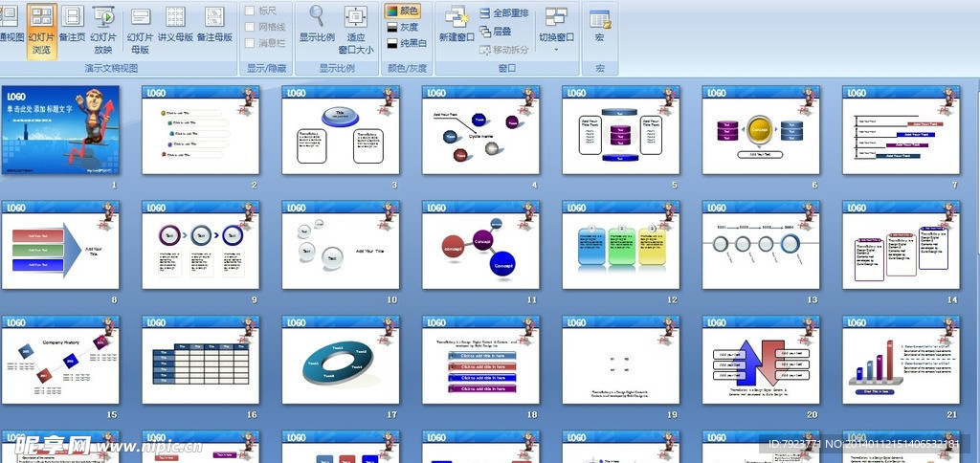
Task: Select slide 14 thumbnail
Action: [x=901, y=245]
